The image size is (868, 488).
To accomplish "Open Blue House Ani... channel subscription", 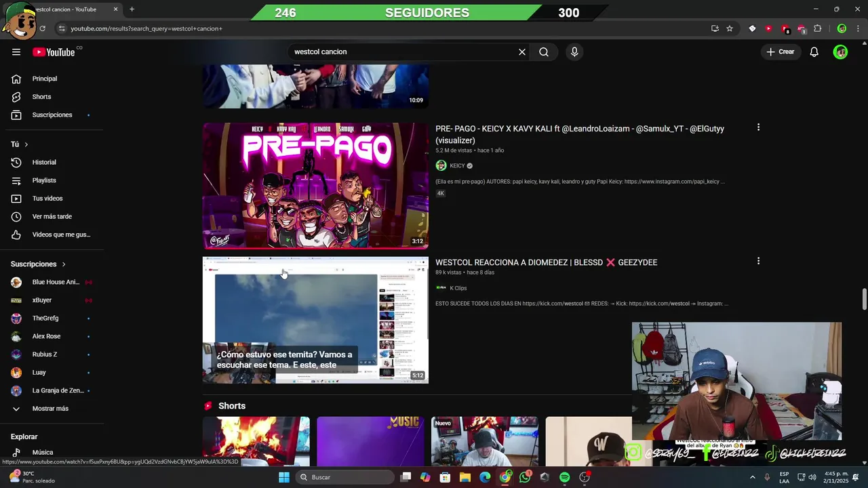I will [x=52, y=282].
